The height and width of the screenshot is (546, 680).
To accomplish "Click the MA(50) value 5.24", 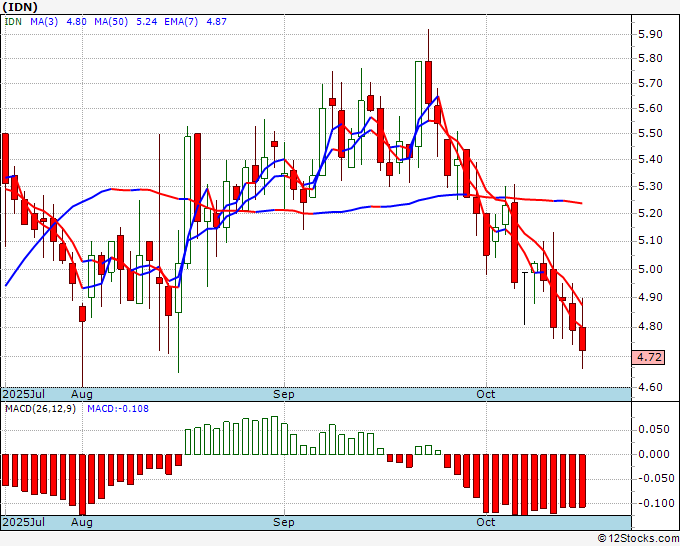I will pos(147,21).
